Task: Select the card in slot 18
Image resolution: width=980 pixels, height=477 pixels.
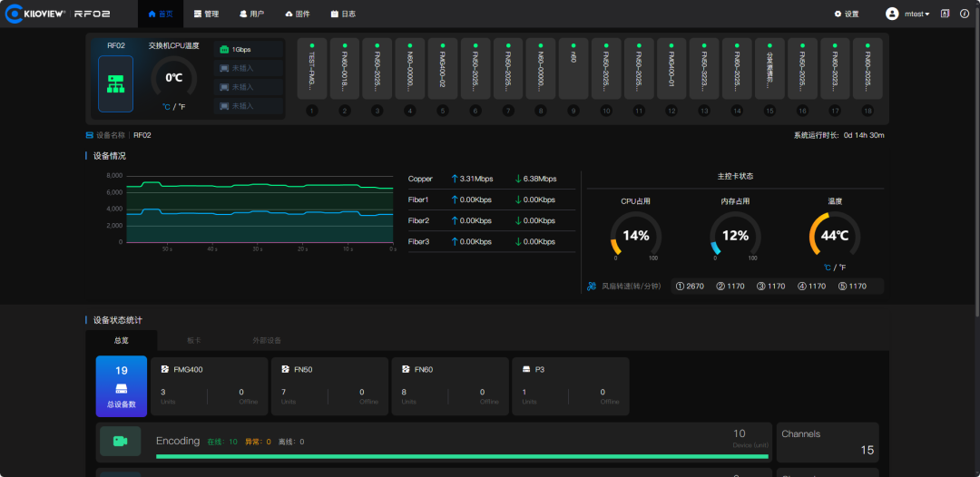Action: point(867,69)
